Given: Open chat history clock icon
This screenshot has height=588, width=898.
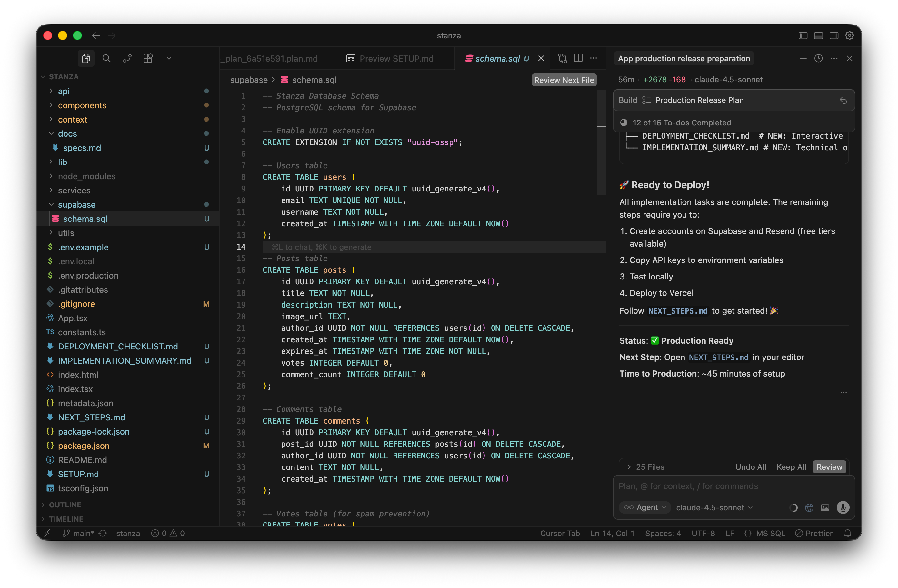Looking at the screenshot, I should point(818,58).
